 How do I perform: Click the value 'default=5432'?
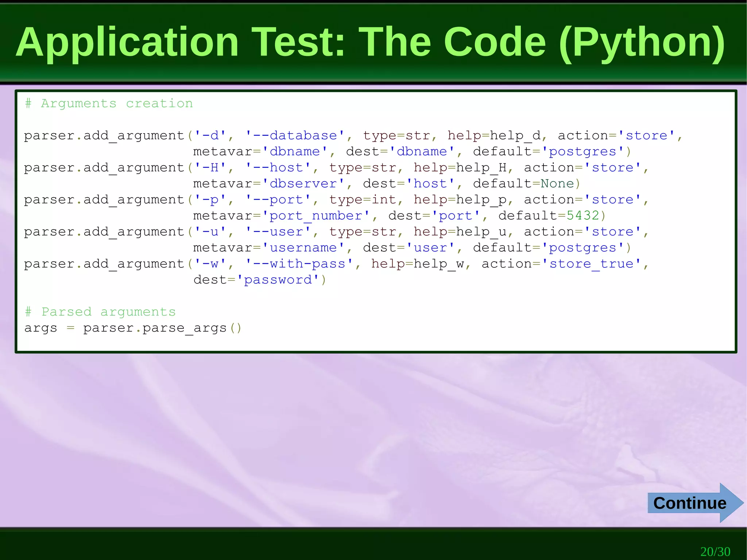click(x=549, y=216)
